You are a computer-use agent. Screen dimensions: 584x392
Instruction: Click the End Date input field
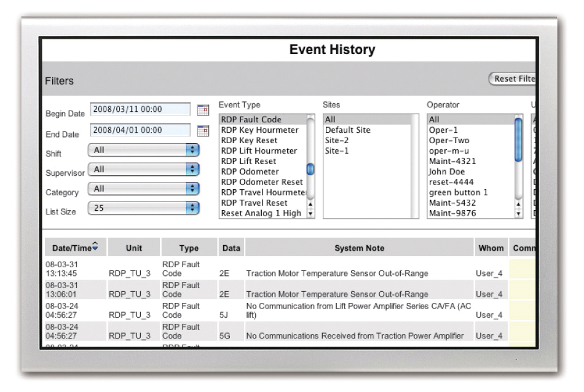(140, 130)
